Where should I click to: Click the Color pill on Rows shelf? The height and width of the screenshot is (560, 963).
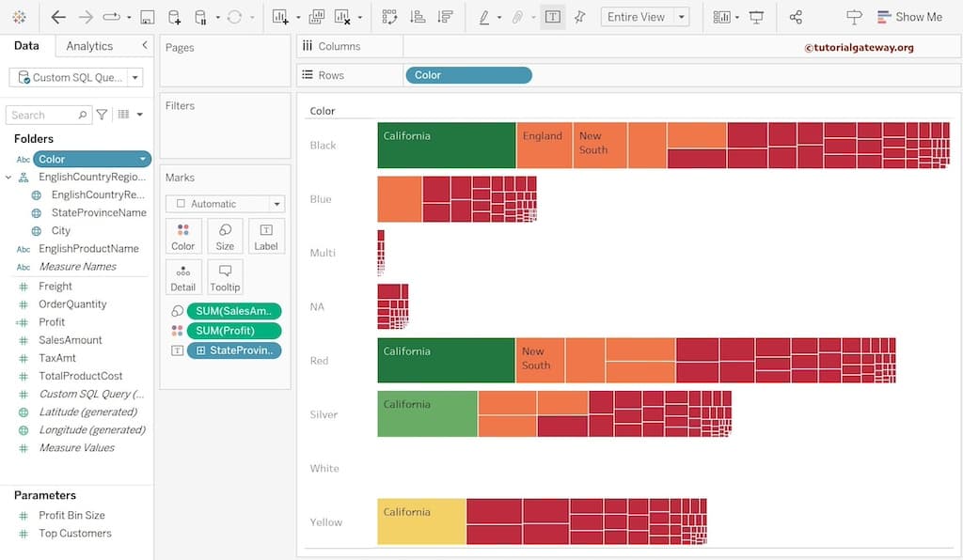coord(467,75)
